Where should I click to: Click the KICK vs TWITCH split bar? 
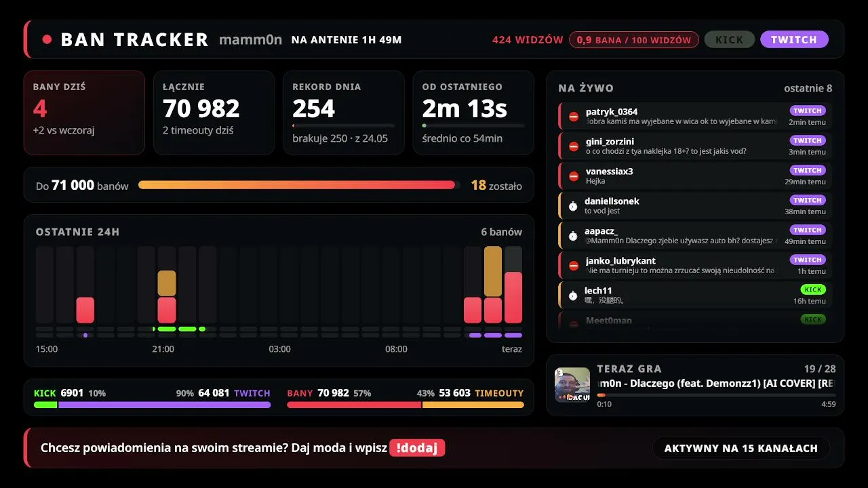[x=153, y=405]
